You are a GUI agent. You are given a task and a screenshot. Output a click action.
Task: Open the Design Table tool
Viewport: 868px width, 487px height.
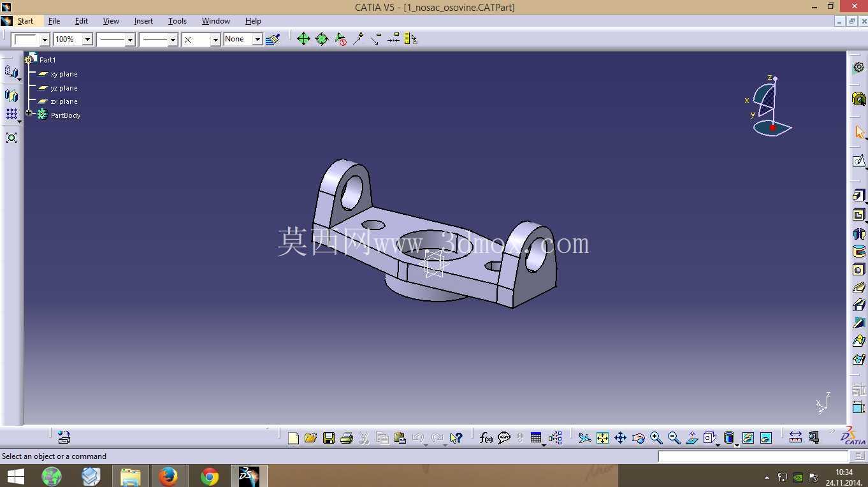(x=536, y=438)
